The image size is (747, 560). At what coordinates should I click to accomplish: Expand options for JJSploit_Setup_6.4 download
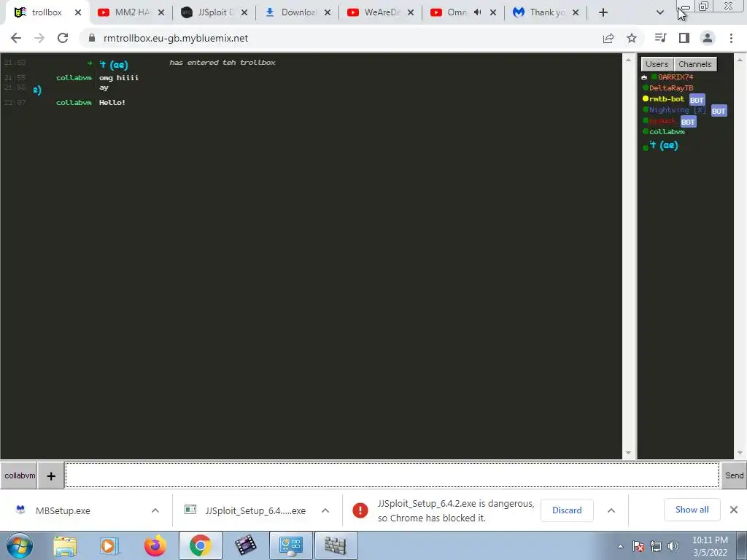click(x=325, y=510)
